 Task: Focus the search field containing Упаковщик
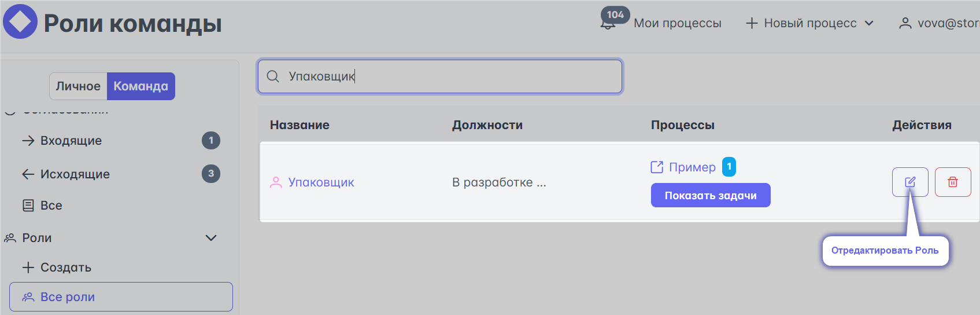(440, 76)
